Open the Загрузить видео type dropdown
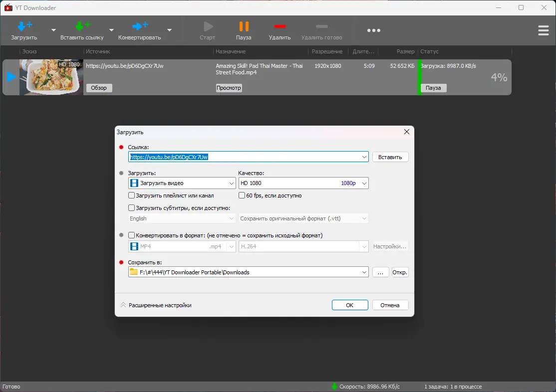Image resolution: width=556 pixels, height=392 pixels. [x=182, y=183]
